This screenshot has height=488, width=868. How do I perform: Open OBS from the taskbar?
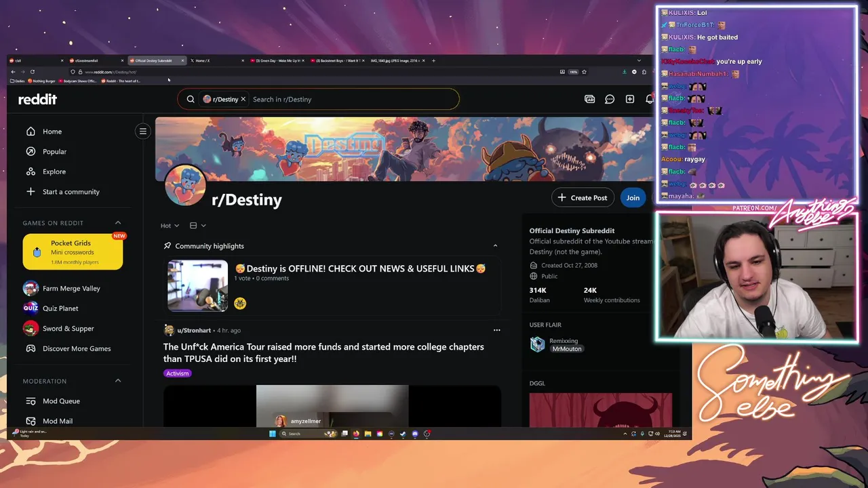tap(427, 434)
